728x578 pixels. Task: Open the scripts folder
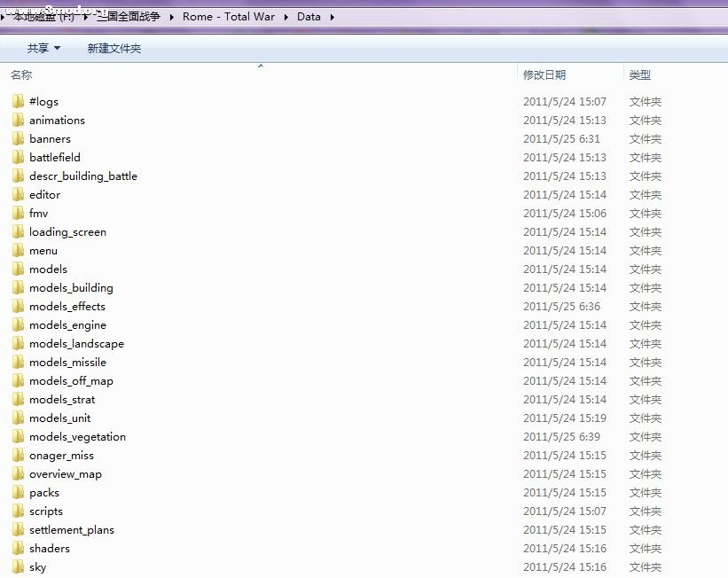point(46,511)
